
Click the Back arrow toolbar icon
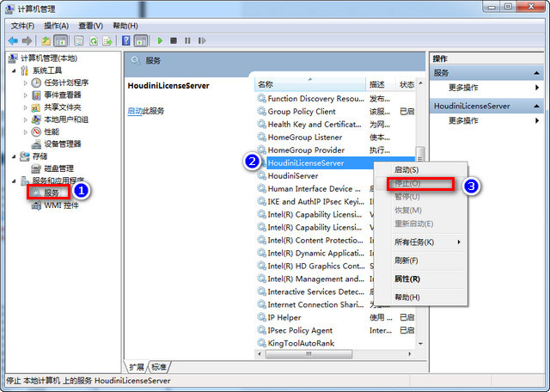[x=13, y=40]
